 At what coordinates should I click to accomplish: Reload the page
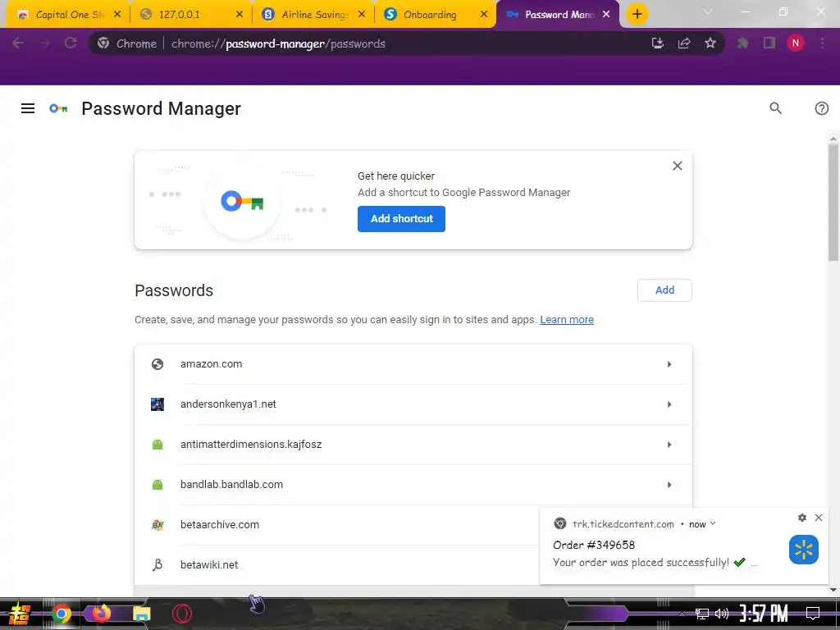click(x=71, y=43)
